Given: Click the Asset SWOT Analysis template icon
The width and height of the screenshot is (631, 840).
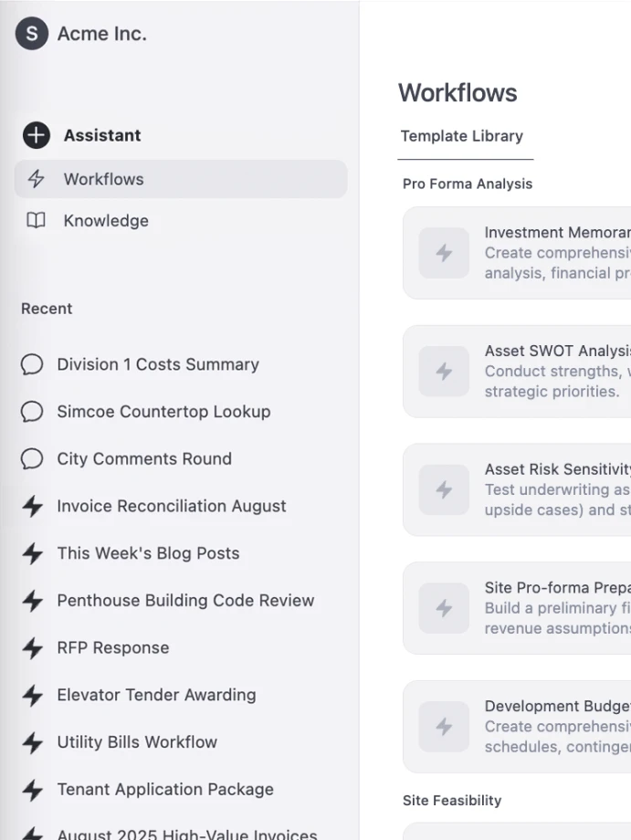Looking at the screenshot, I should click(x=444, y=372).
